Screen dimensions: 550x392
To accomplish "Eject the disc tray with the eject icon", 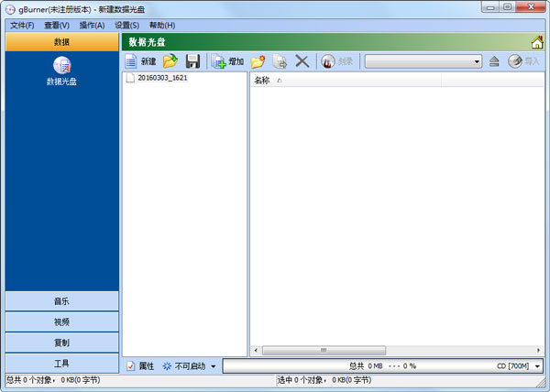I will pyautogui.click(x=494, y=61).
